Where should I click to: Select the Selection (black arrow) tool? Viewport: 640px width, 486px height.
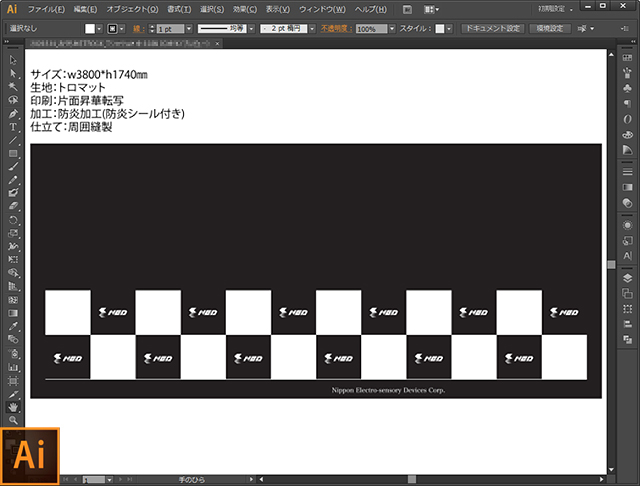13,60
